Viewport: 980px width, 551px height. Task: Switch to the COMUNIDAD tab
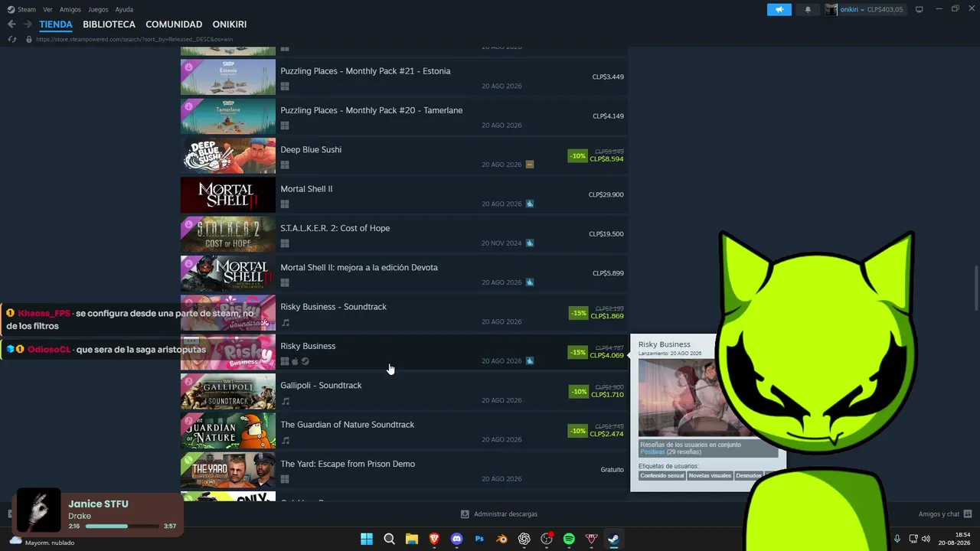click(174, 24)
